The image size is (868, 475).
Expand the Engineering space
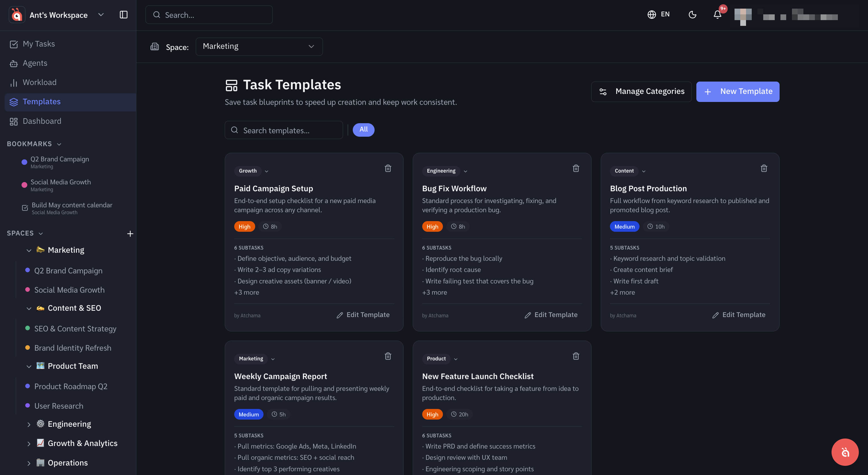click(29, 424)
